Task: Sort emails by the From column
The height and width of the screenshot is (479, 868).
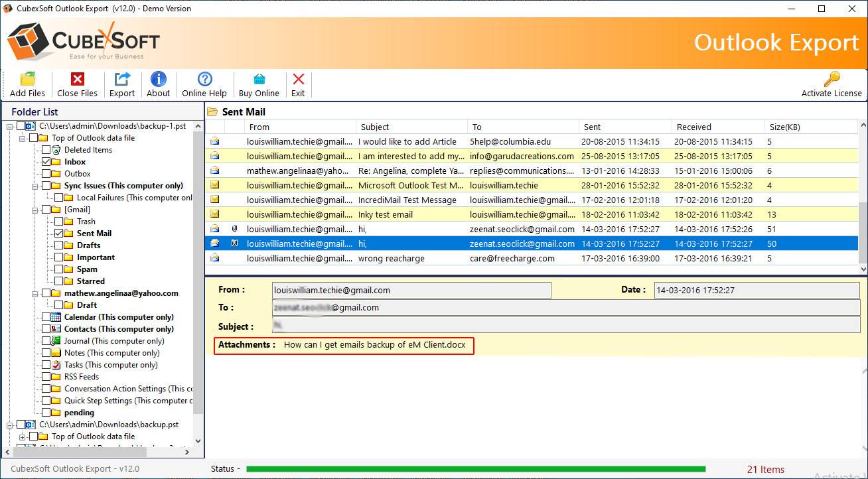Action: (300, 127)
